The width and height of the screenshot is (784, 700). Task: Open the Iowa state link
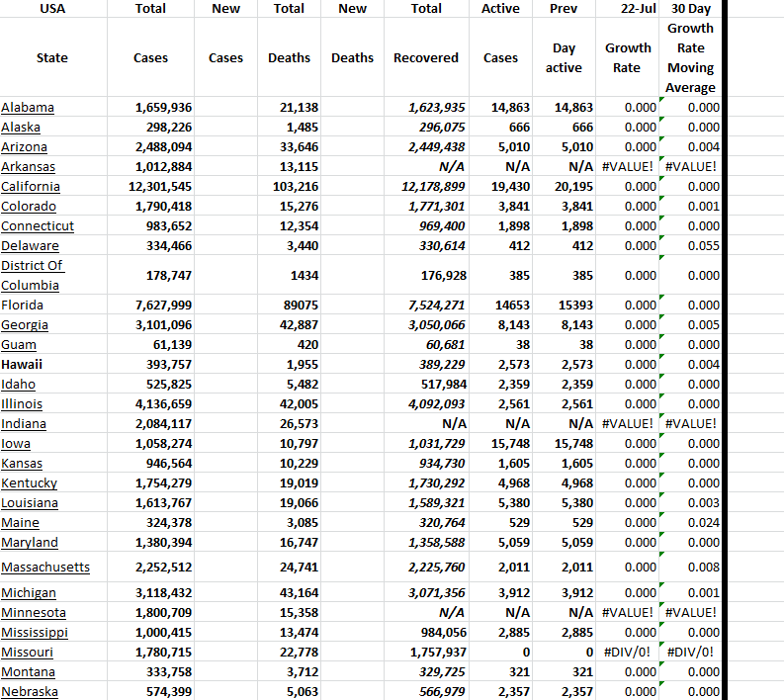pos(16,444)
